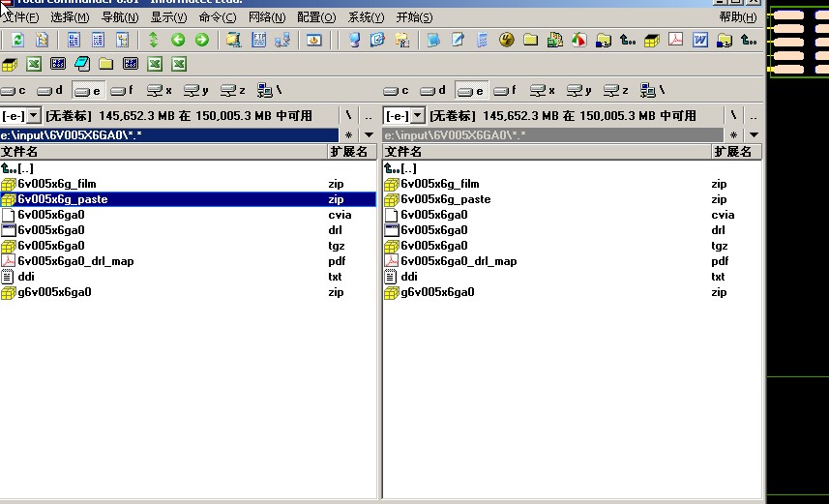Swap panels using green up-down arrows icon
The width and height of the screenshot is (829, 504).
154,40
